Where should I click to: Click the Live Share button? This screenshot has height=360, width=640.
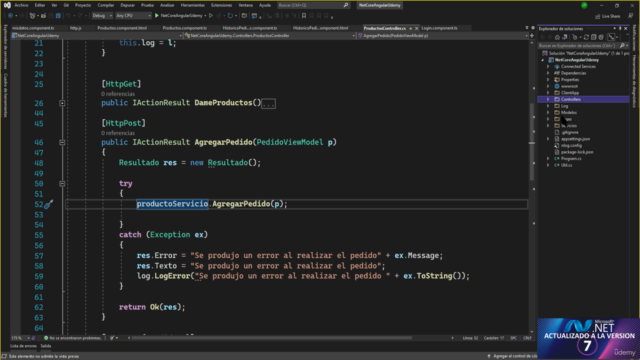click(x=608, y=16)
